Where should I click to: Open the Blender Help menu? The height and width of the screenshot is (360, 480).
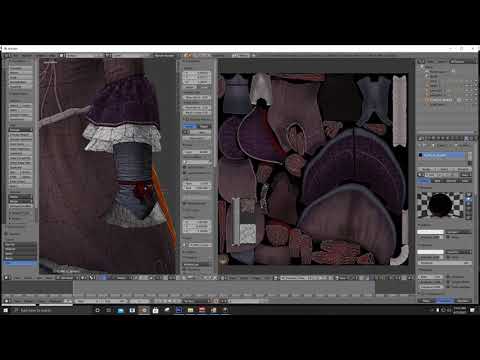53,55
